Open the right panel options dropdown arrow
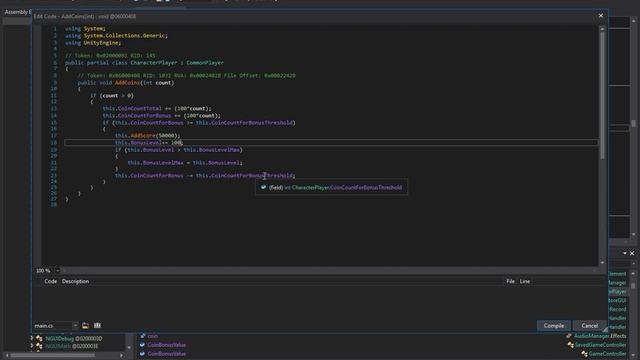640x360 pixels. tap(624, 253)
